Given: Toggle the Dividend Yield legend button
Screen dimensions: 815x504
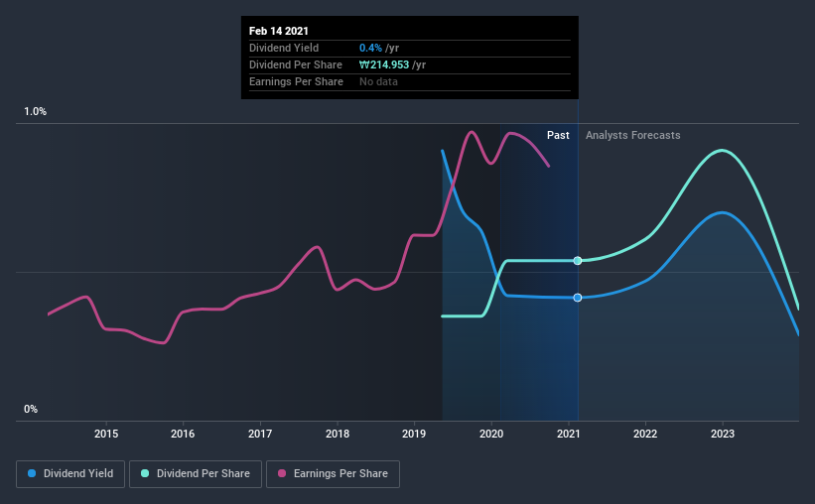Looking at the screenshot, I should pos(69,474).
